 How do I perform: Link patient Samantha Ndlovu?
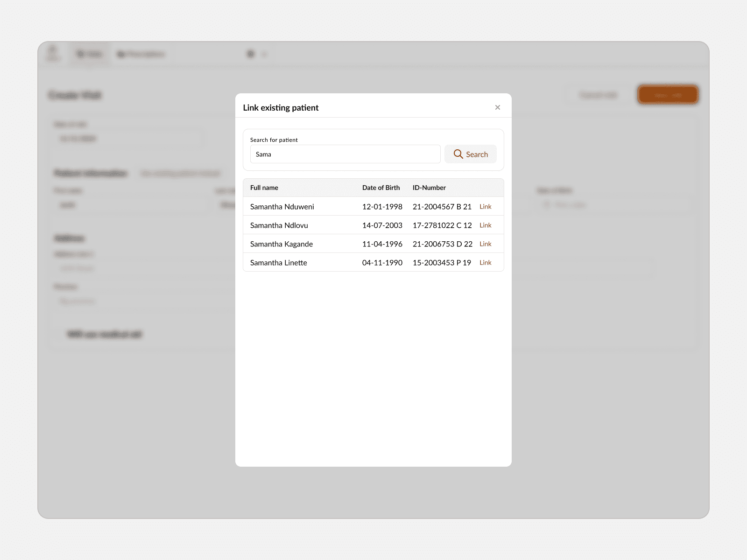click(x=485, y=225)
